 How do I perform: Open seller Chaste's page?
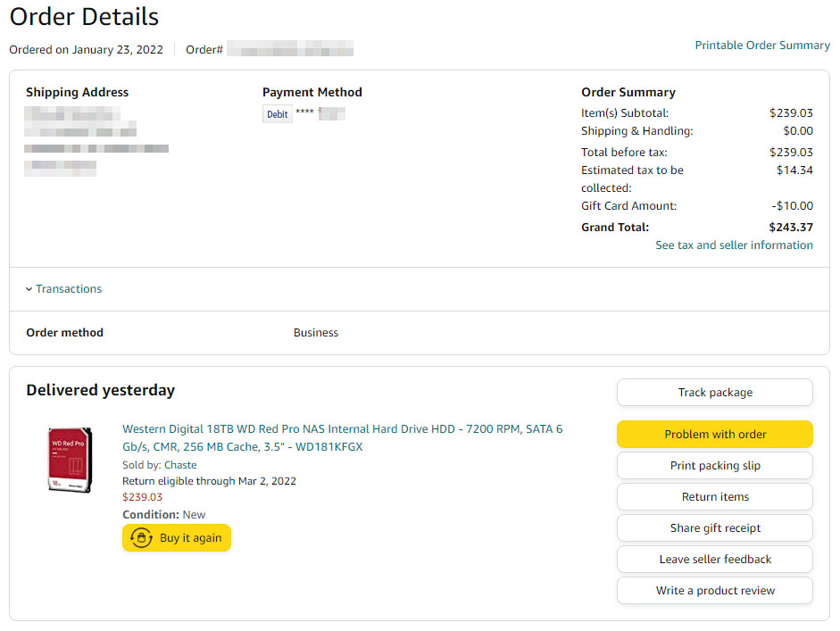[180, 465]
